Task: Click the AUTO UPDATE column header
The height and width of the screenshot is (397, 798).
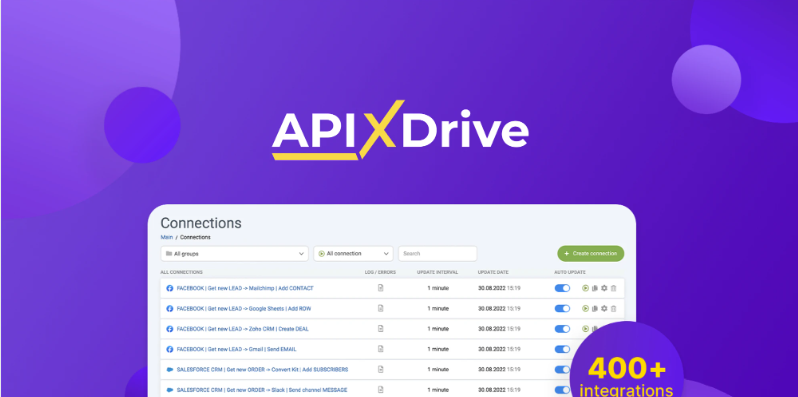Action: (x=570, y=272)
